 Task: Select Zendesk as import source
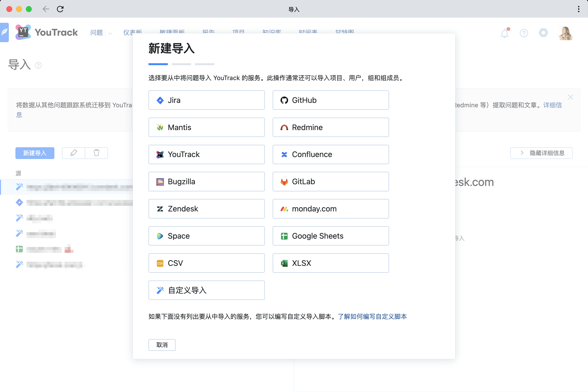(x=207, y=209)
